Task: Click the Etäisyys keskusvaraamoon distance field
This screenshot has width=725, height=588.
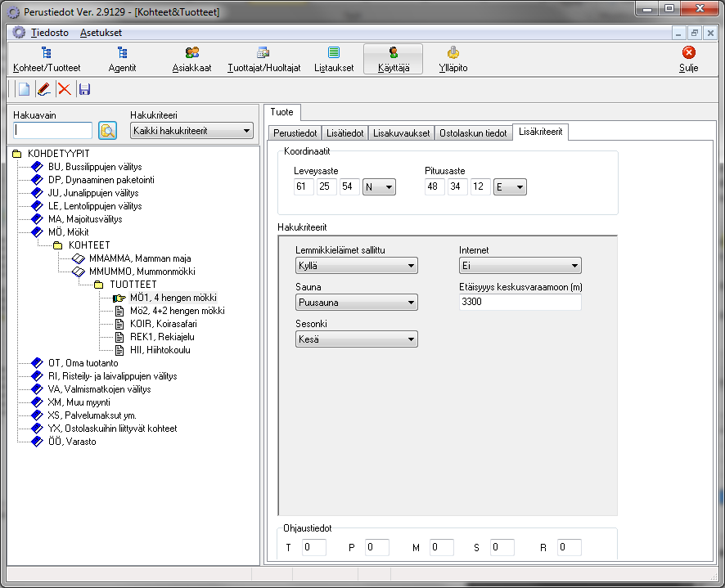Action: 520,302
